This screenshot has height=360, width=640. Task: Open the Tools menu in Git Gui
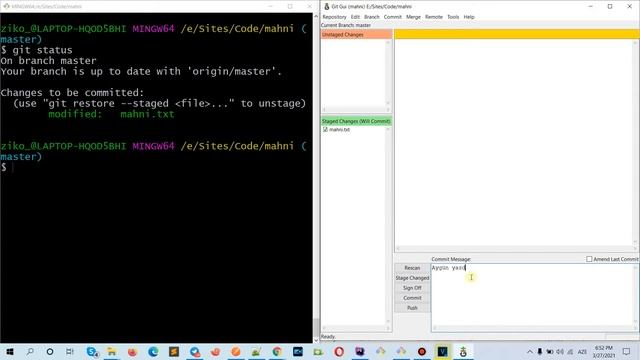453,17
